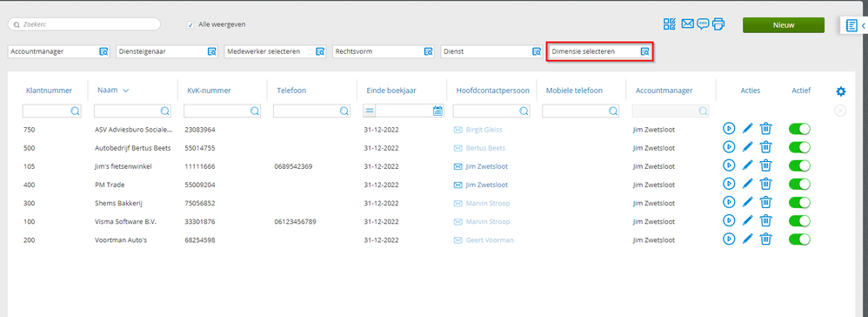
Task: Toggle Actief switch for Visma Software B.V.
Action: [799, 220]
